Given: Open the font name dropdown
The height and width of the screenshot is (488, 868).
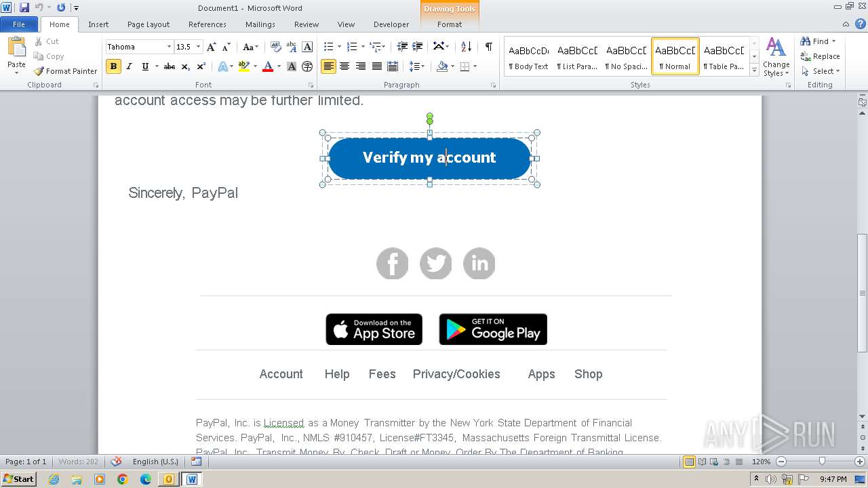Looking at the screenshot, I should [x=169, y=47].
